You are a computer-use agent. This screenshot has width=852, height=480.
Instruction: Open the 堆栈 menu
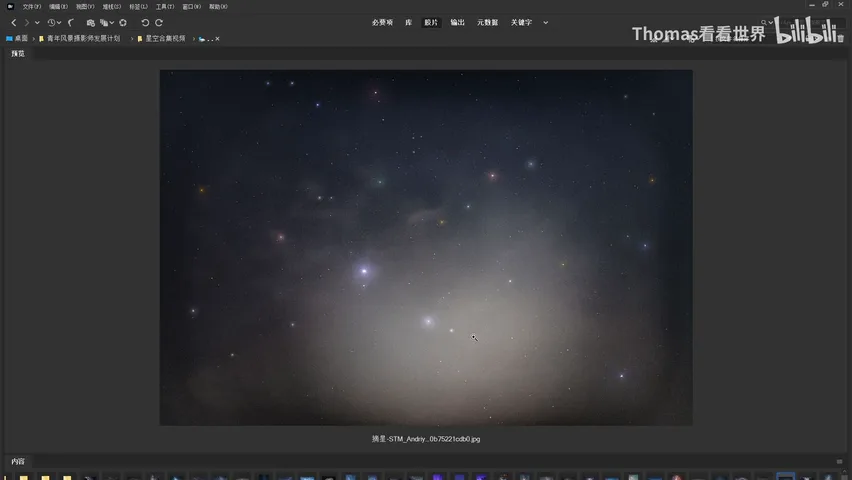pos(111,7)
